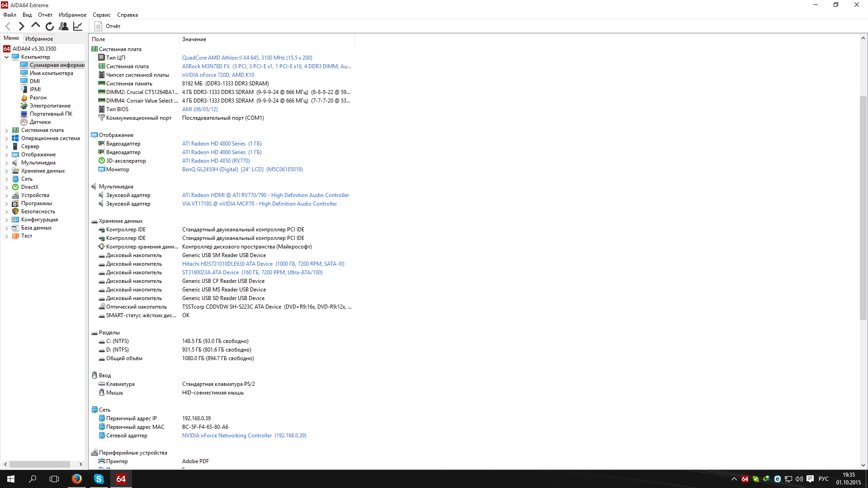Viewport: 868px width, 488px height.
Task: Click the Конфигурация tree icon
Action: 15,220
